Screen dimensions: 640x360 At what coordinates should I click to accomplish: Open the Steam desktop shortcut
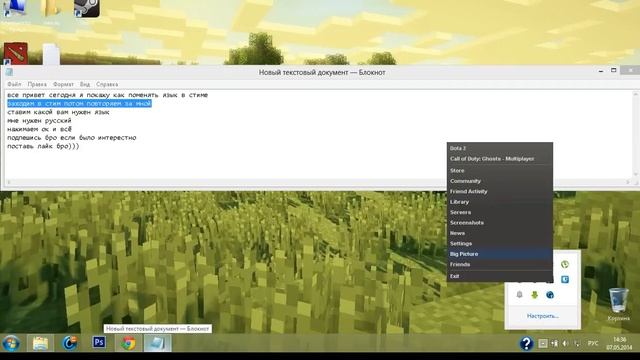87,8
